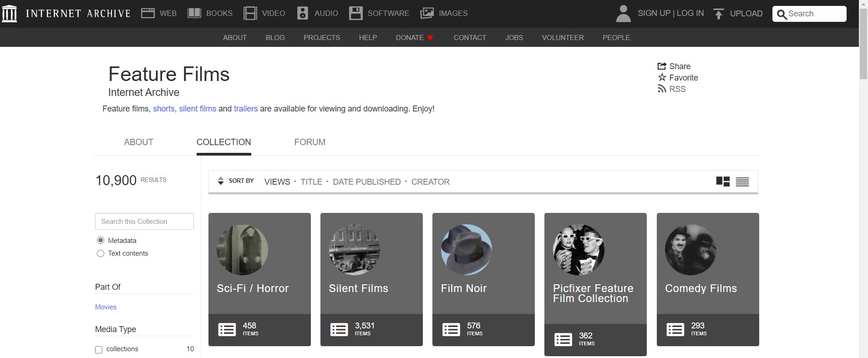Open the Sci-Fi / Horror thumbnail

[242, 250]
